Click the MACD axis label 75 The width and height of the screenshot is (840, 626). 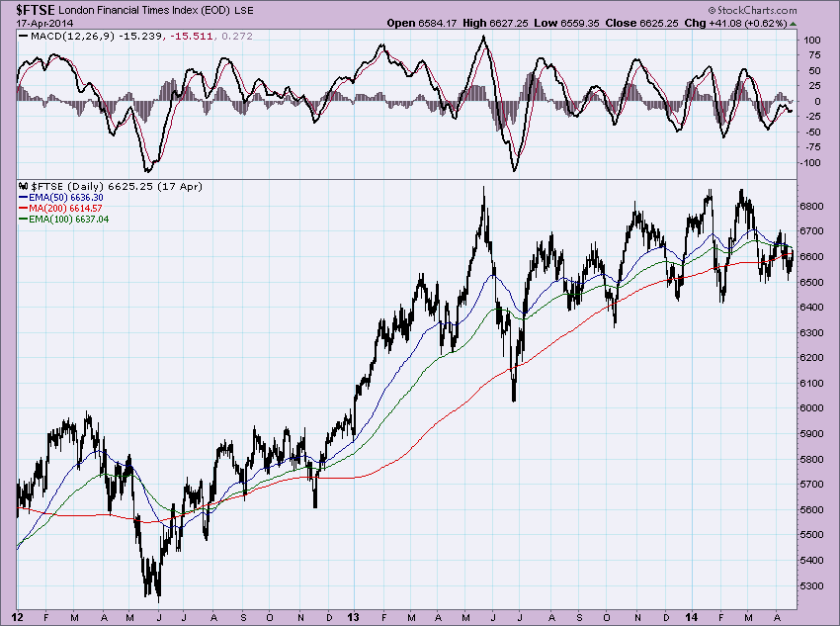click(814, 55)
